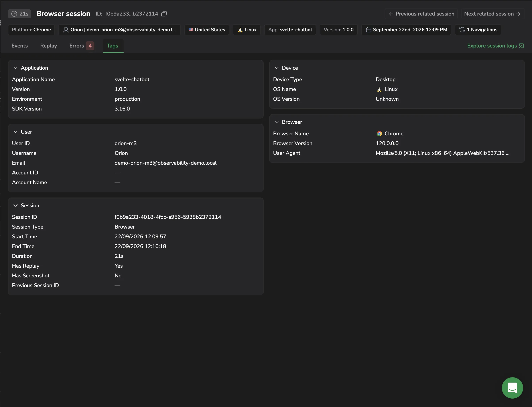
Task: Click the external link icon after session logs
Action: pos(521,46)
